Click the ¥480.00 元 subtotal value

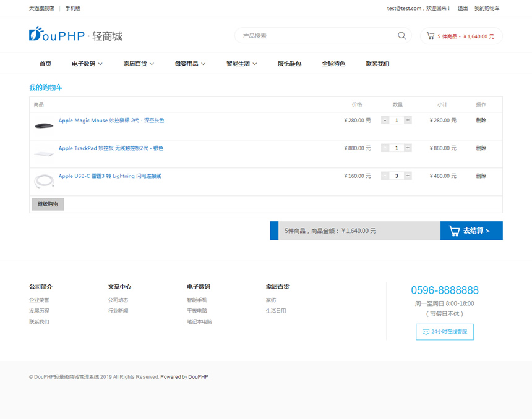tap(443, 176)
